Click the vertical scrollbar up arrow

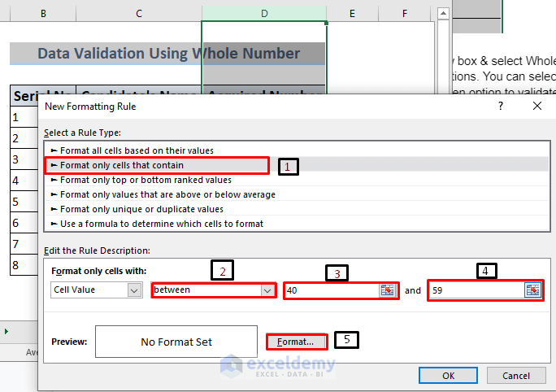point(443,14)
